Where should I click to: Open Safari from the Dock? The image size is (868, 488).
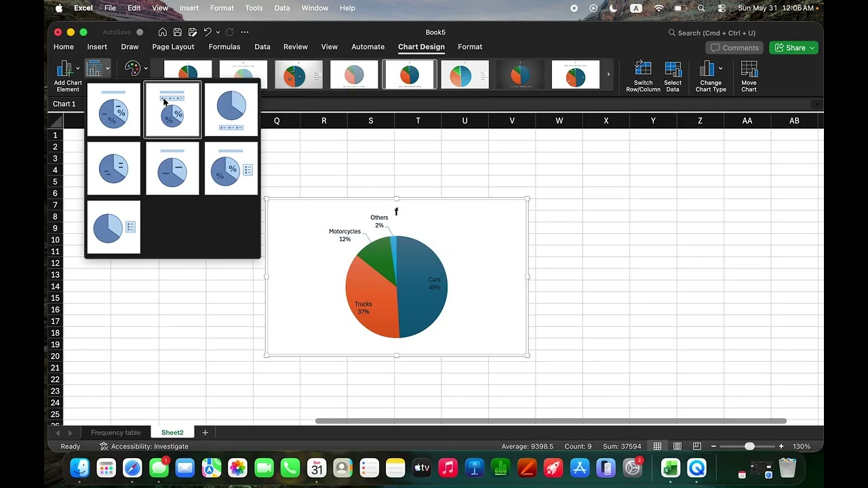132,468
